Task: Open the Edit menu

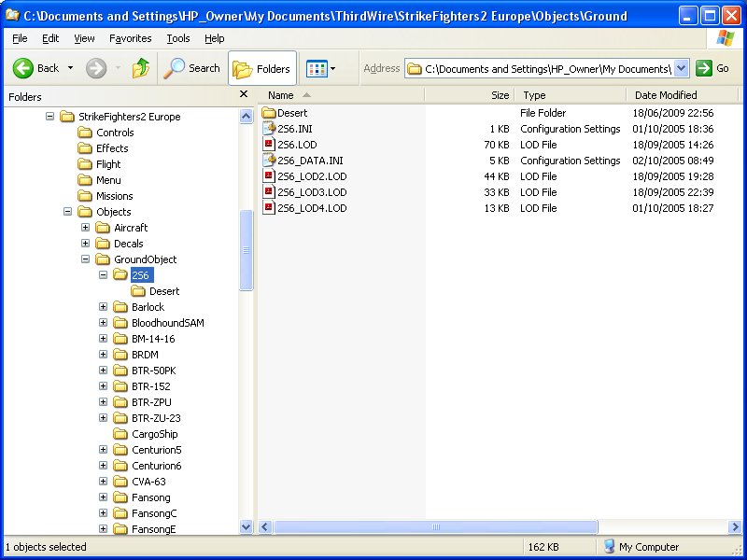Action: (50, 38)
